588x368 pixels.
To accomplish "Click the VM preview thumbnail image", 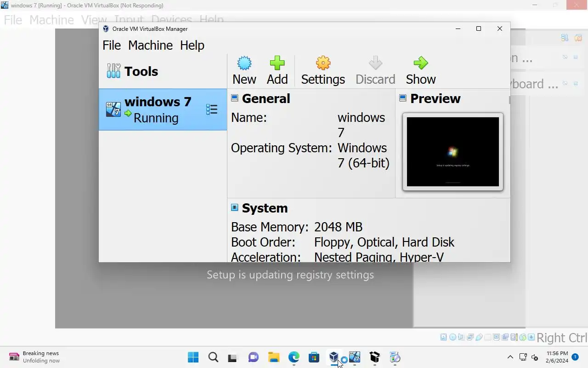I will (x=453, y=152).
